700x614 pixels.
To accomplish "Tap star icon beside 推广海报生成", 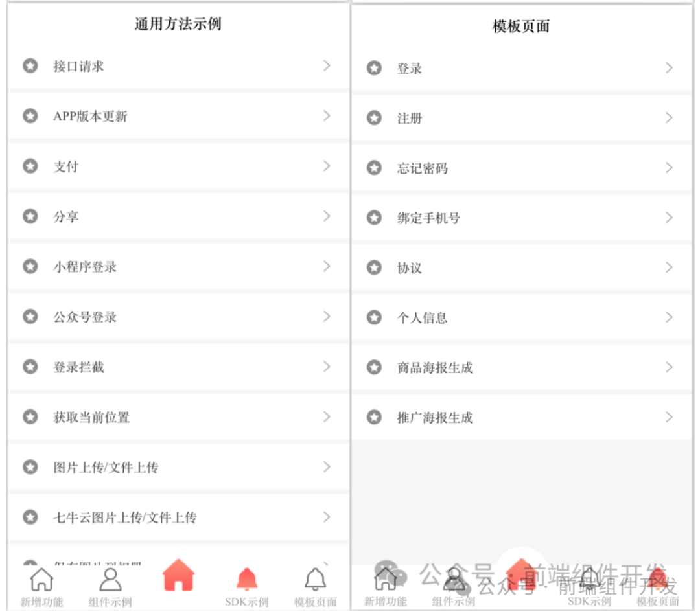I will 374,417.
